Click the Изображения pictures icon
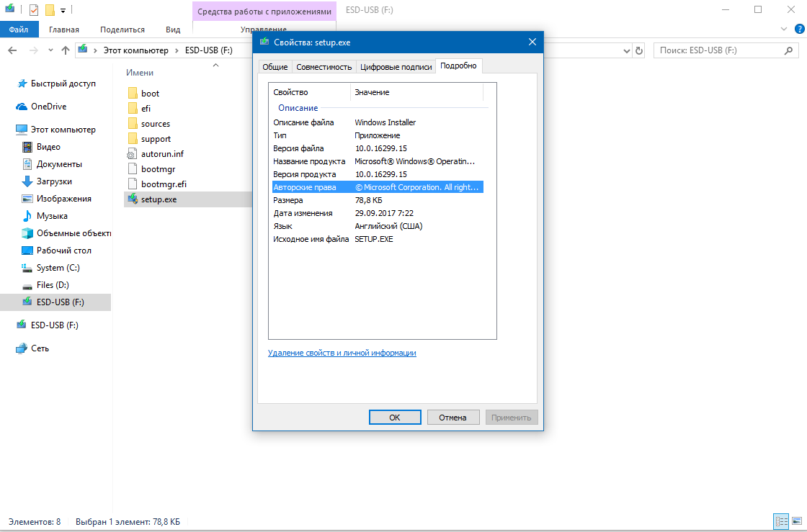The width and height of the screenshot is (807, 532). [x=27, y=199]
